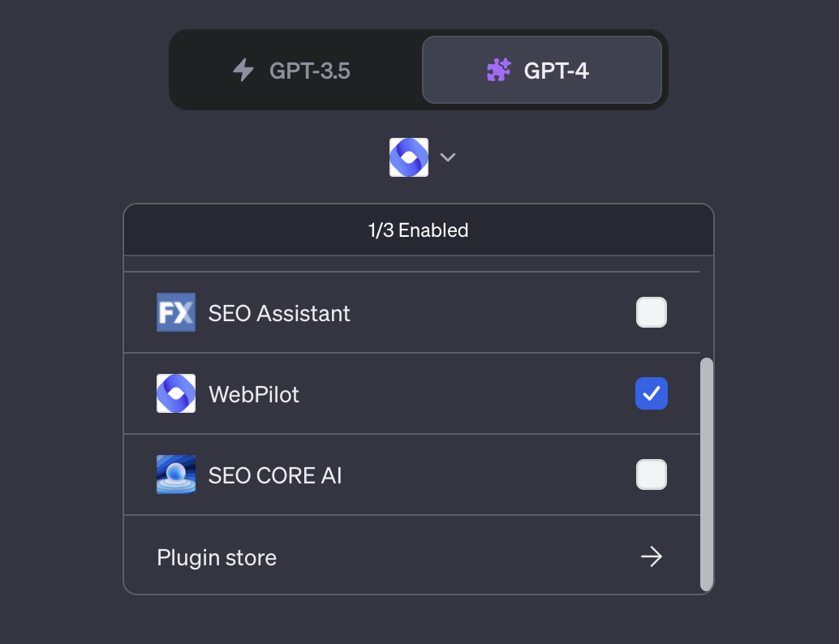Choose the SEO CORE AI plugin label

click(x=275, y=476)
